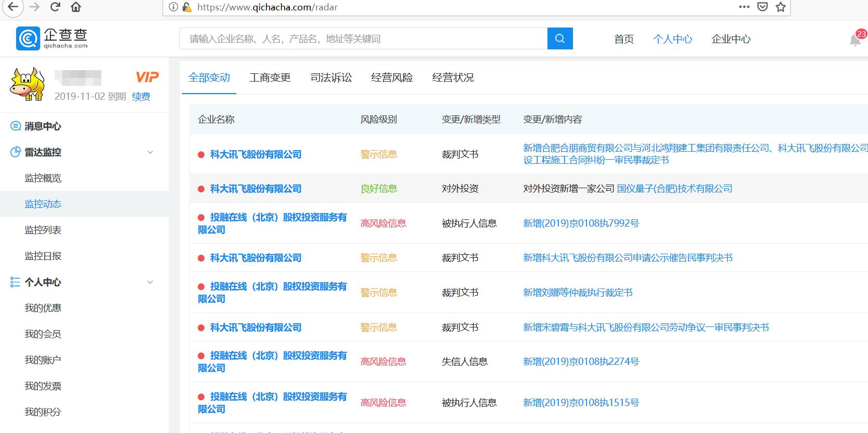Open 个人中心 in top navigation

[673, 39]
